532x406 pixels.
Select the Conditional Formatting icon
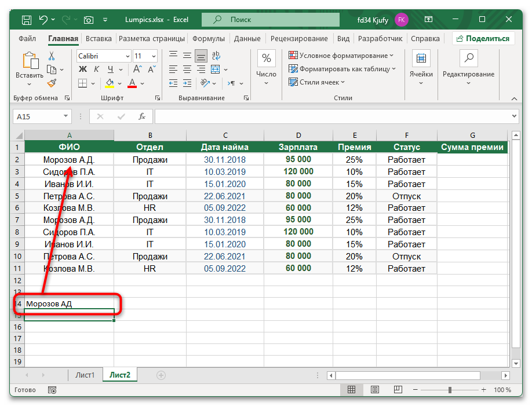[x=294, y=54]
